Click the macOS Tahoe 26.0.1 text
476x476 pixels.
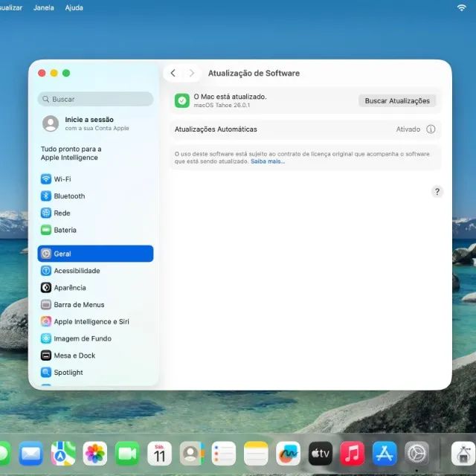222,106
